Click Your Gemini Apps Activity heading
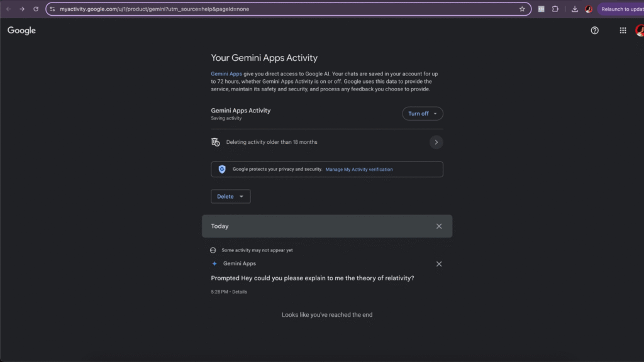 point(264,58)
